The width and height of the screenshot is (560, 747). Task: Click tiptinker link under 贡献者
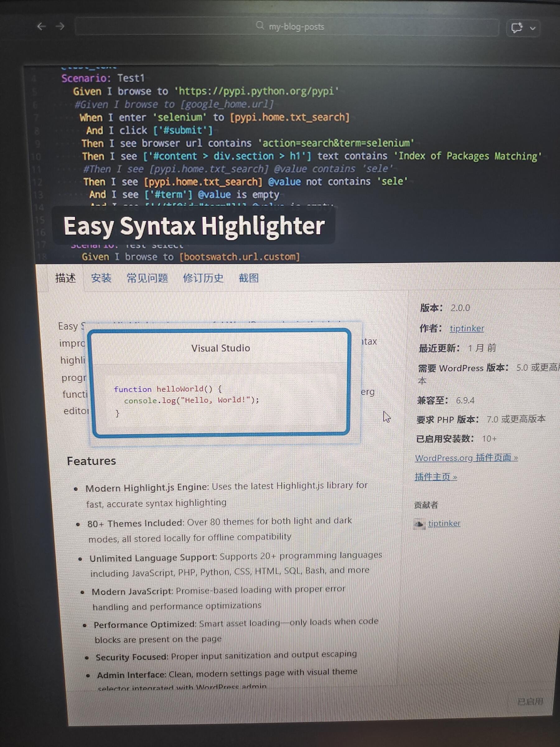[444, 523]
